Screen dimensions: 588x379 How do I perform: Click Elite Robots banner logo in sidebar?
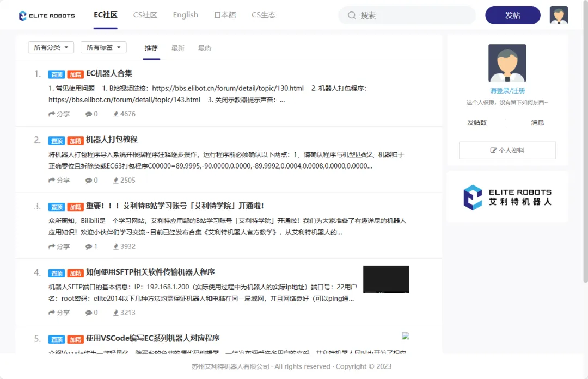click(x=507, y=197)
